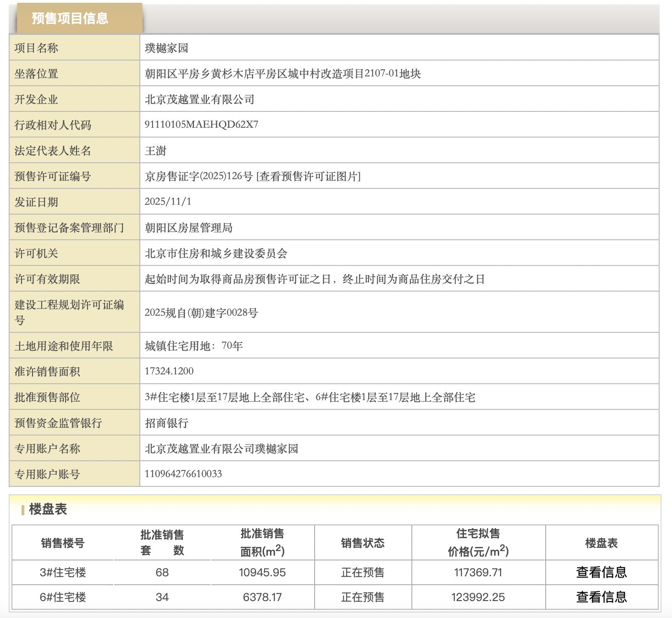Click the 批准销售面积 column header
The image size is (672, 618).
click(262, 543)
